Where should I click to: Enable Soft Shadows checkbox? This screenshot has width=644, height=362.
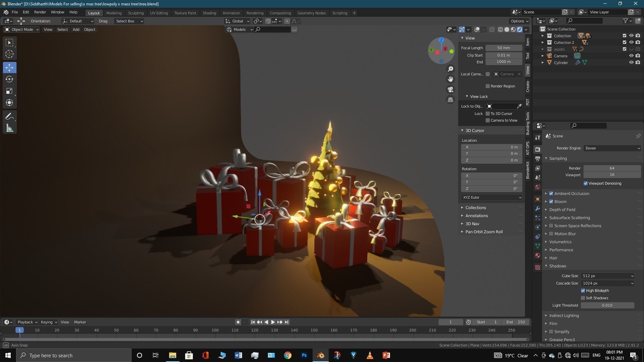point(583,298)
